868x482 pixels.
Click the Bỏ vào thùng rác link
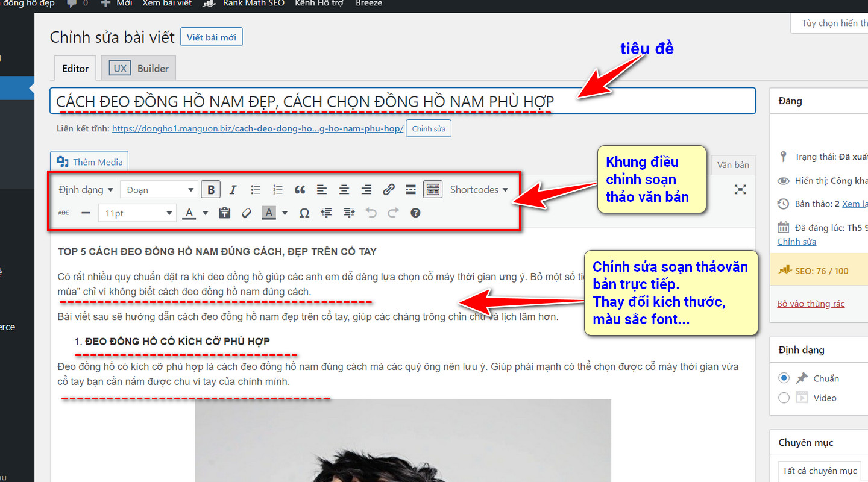[811, 304]
